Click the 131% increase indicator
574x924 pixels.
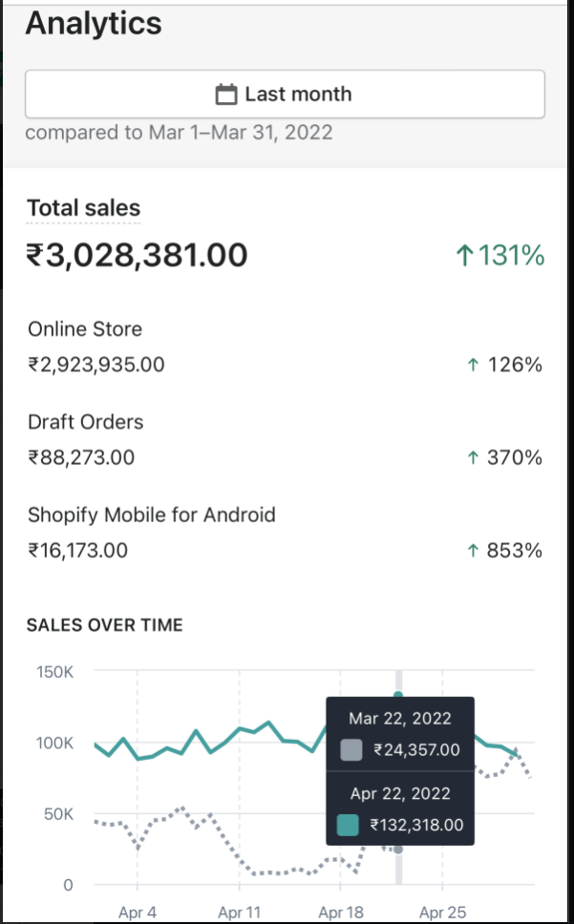tap(500, 255)
